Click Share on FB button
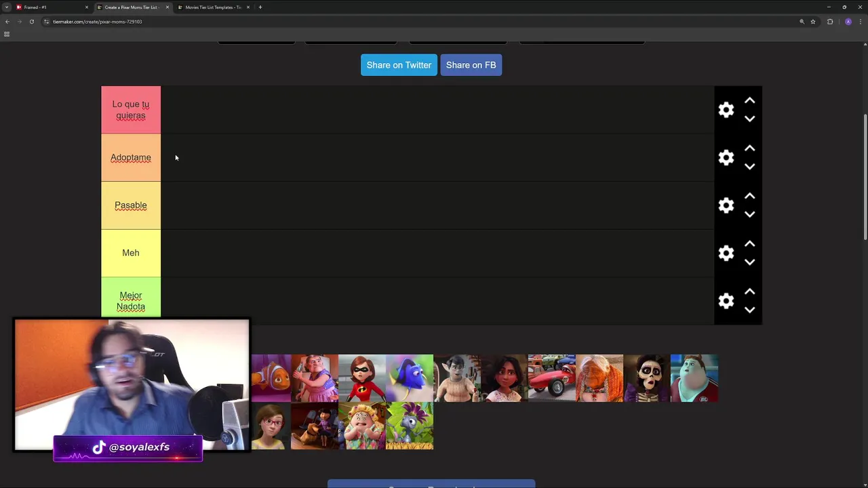The width and height of the screenshot is (868, 488). 471,65
